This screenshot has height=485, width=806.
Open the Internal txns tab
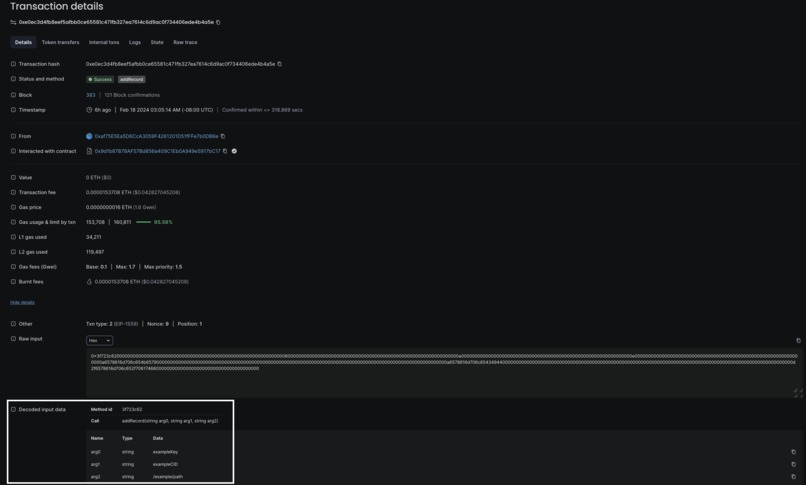pos(104,42)
